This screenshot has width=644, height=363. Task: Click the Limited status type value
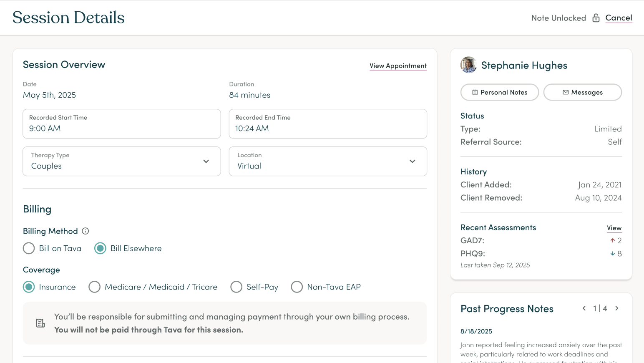point(608,129)
